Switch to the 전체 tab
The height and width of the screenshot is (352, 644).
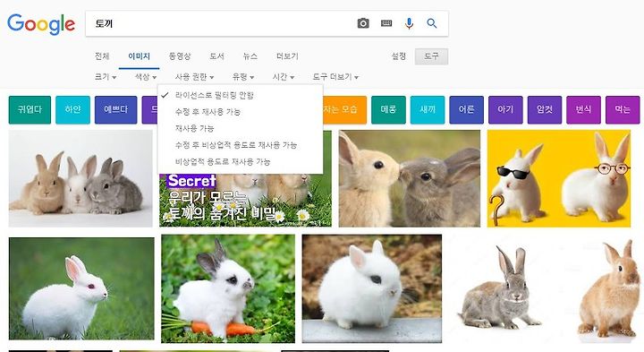[x=102, y=56]
